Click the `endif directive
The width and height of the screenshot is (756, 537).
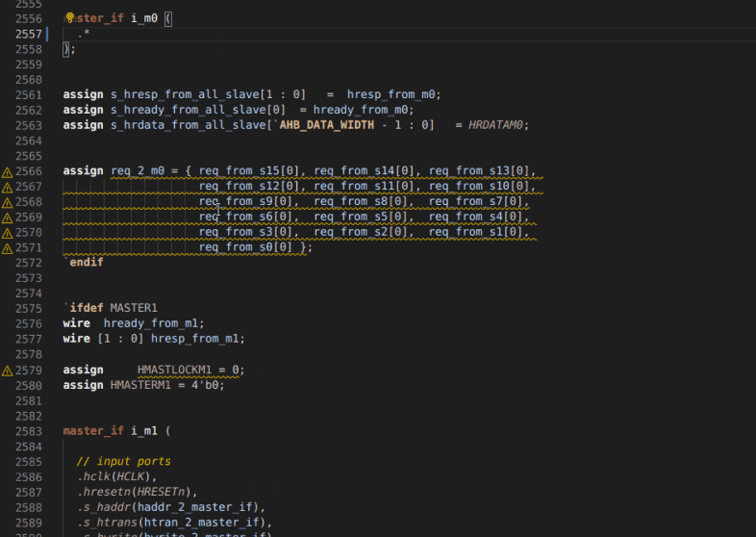click(83, 262)
